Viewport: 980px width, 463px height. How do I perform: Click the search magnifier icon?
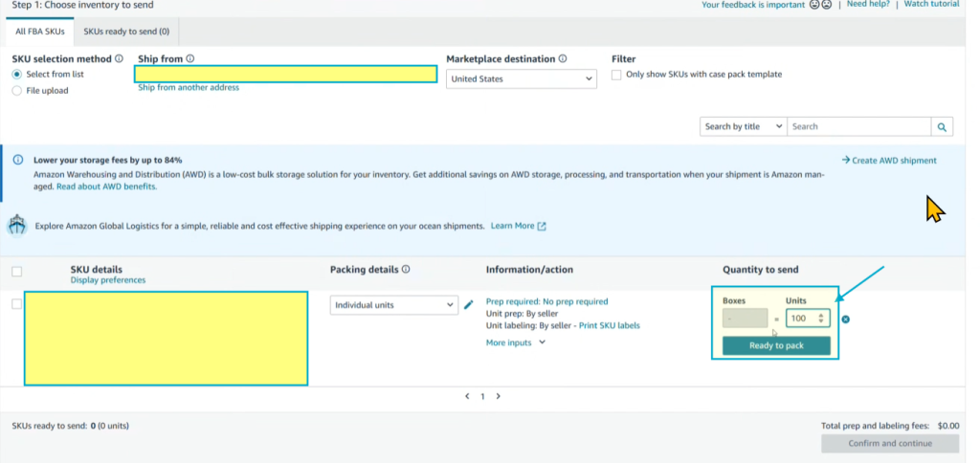(942, 126)
